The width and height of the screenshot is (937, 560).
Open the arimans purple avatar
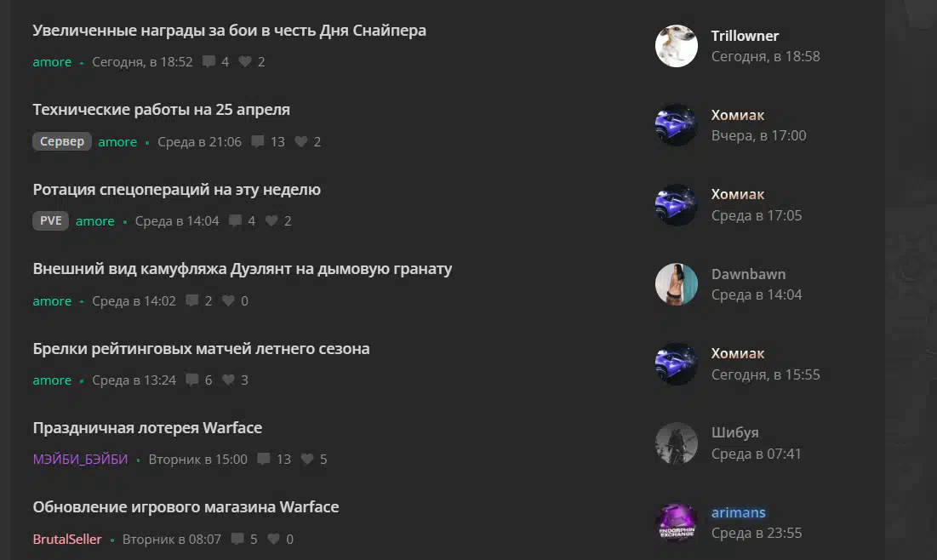pos(677,523)
